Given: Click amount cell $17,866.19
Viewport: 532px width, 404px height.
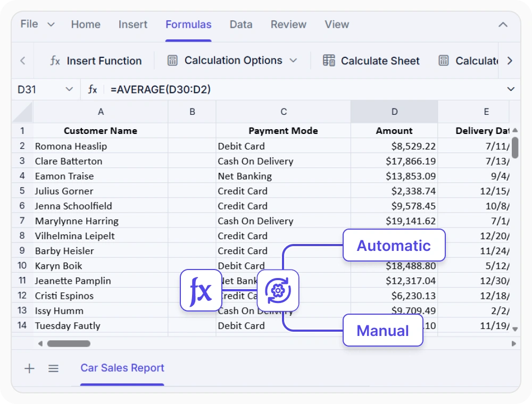Looking at the screenshot, I should click(394, 161).
